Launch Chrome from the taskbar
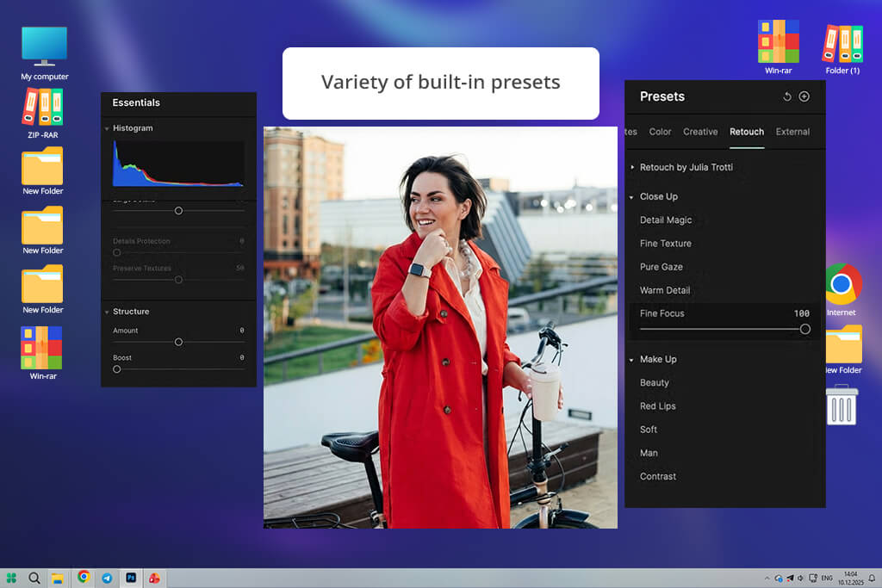This screenshot has height=588, width=882. tap(84, 577)
